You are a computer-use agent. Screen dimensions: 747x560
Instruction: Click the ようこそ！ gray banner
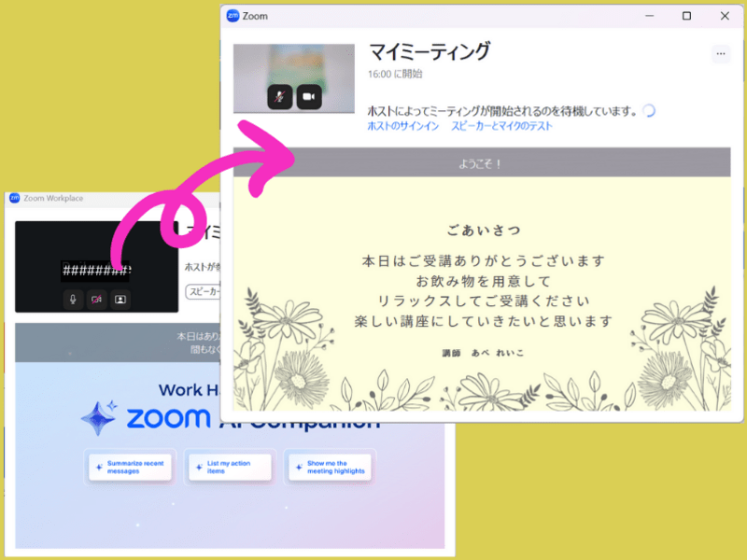[481, 163]
